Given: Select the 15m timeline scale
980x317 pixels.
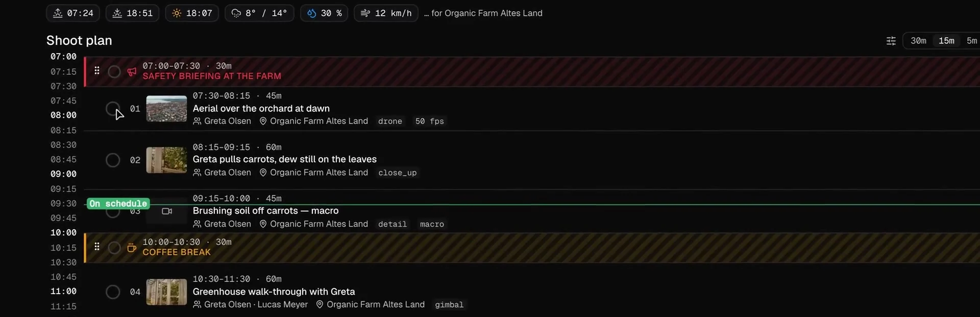Looking at the screenshot, I should point(946,41).
